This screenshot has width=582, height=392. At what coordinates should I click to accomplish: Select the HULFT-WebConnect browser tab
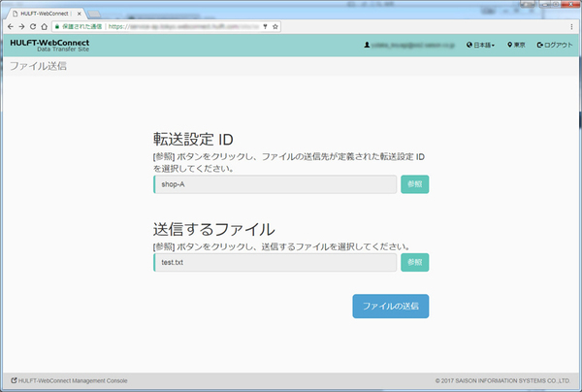coord(45,14)
